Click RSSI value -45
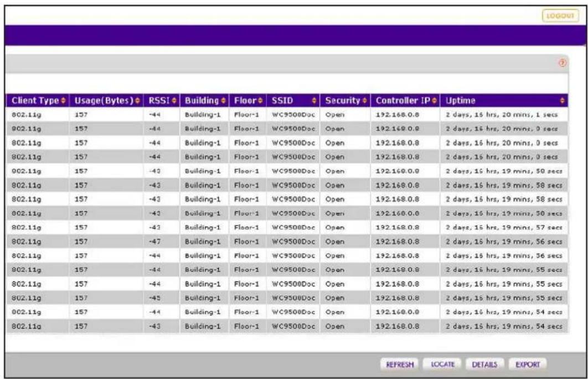The image size is (588, 379). [155, 298]
